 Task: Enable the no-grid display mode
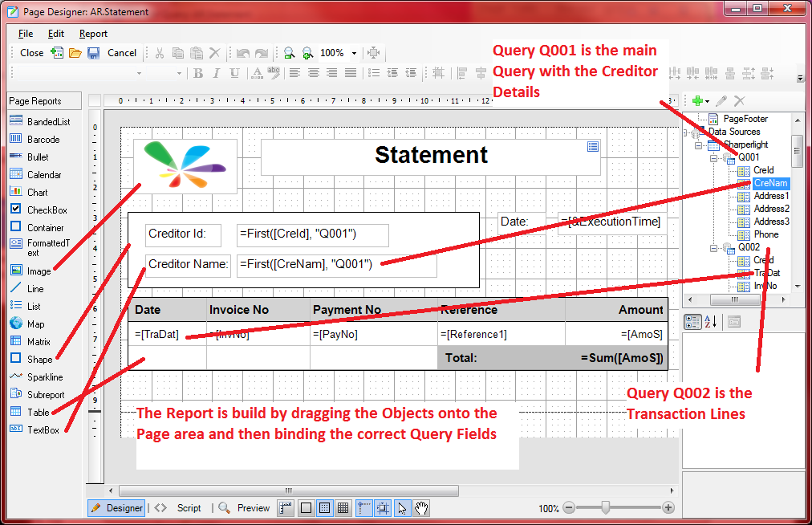click(x=306, y=508)
